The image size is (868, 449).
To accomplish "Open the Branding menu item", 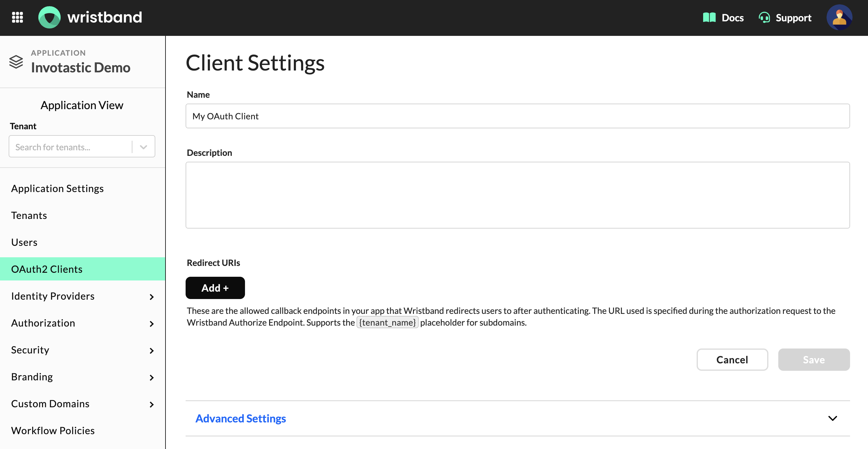I will pos(32,377).
